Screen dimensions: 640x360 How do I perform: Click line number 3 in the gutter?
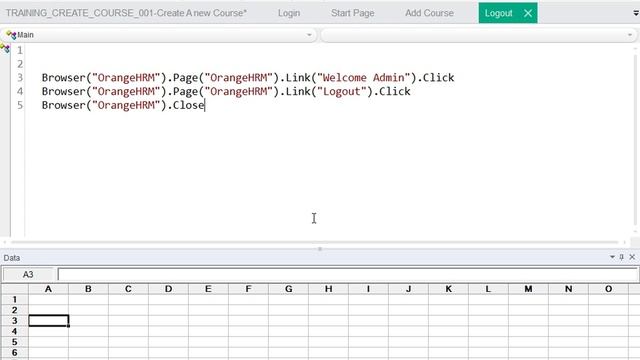(20, 78)
